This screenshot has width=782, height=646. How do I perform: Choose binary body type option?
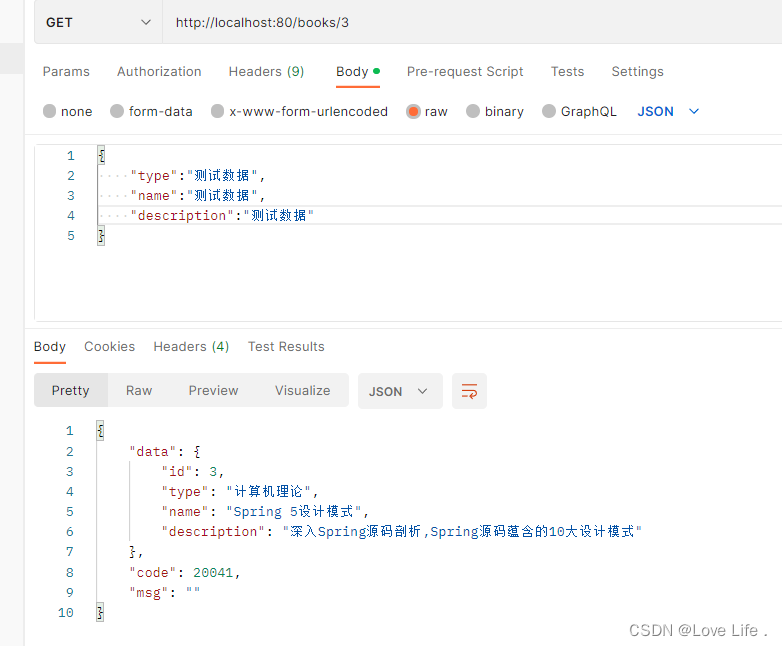click(x=473, y=111)
